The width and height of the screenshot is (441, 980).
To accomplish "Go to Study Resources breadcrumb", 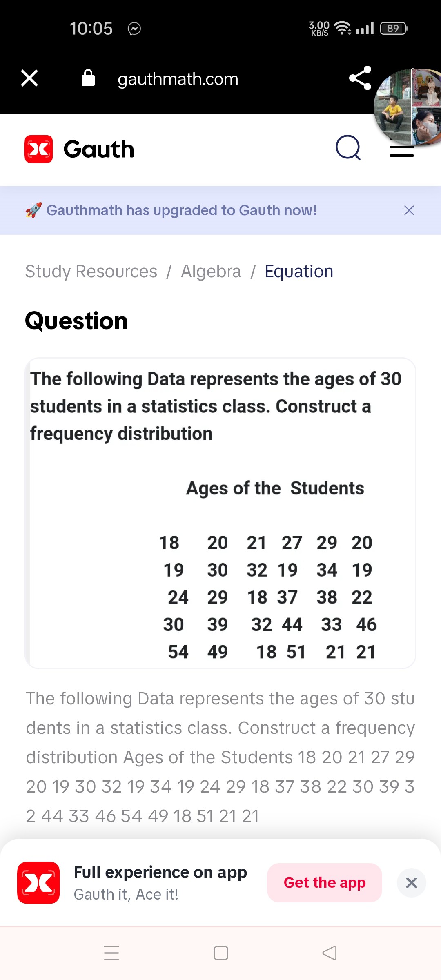I will coord(91,272).
